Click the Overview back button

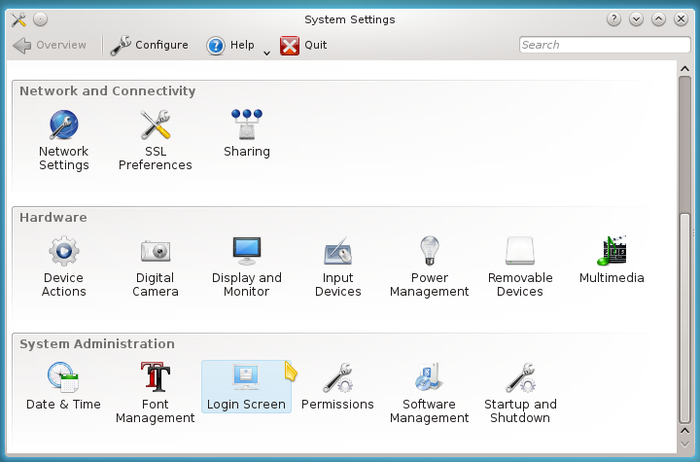coord(50,45)
